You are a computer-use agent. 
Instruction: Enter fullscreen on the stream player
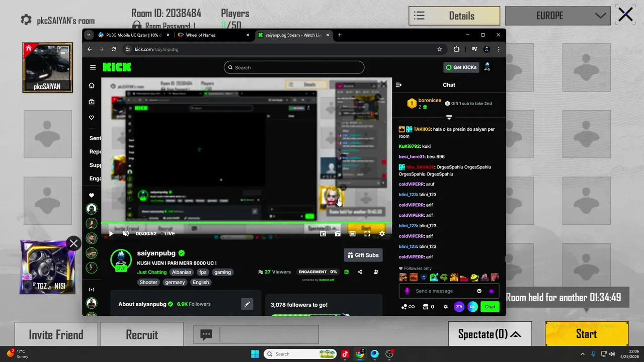point(367,234)
